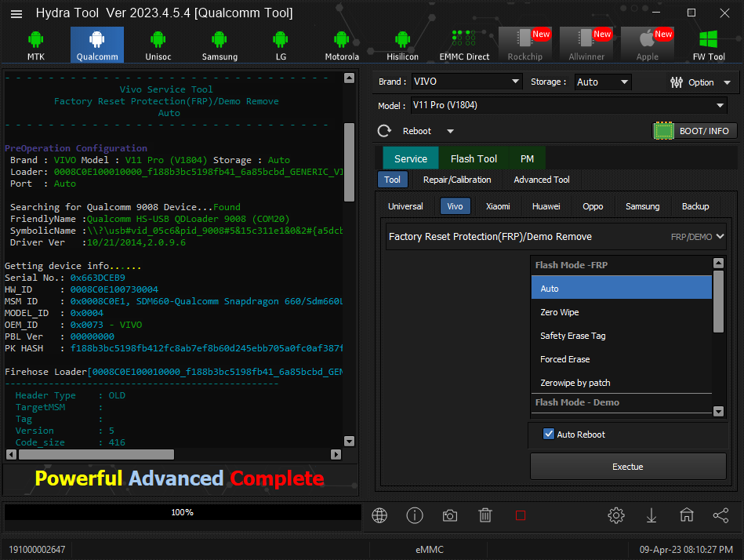Expand the Option dropdown arrow
744x560 pixels.
(727, 82)
